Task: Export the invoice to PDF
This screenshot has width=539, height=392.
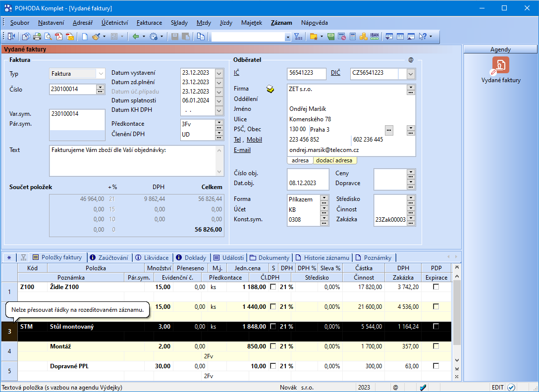Action: pos(59,37)
